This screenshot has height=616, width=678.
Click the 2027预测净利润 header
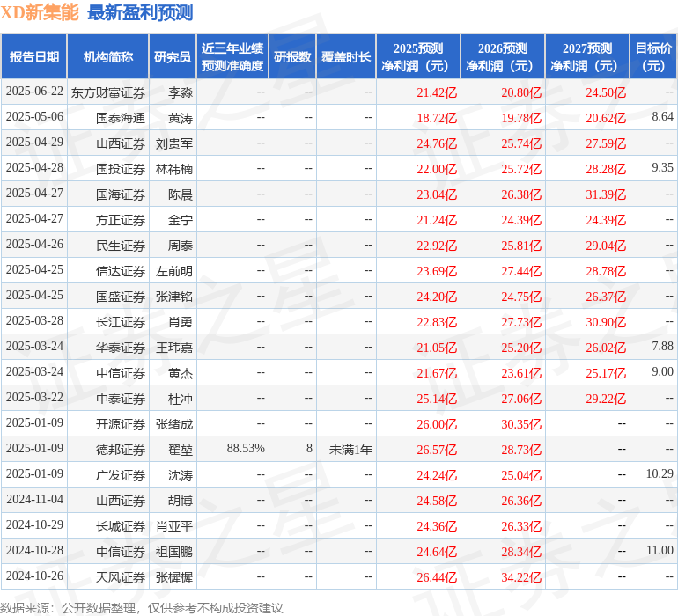point(587,56)
